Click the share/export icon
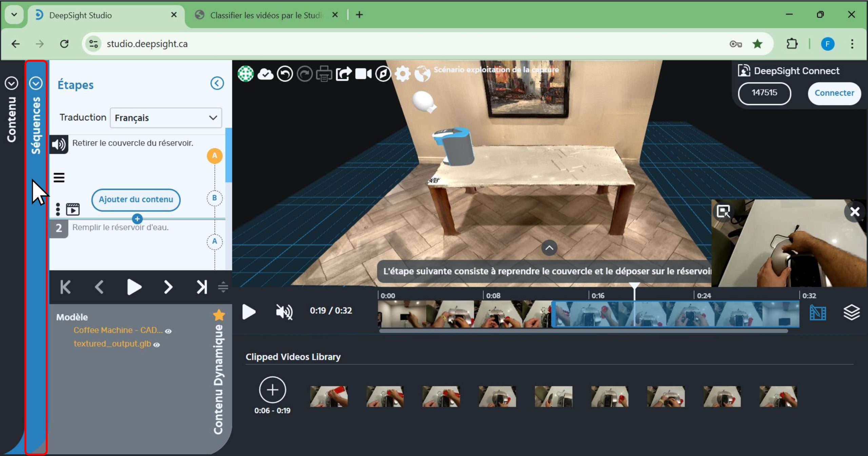This screenshot has width=868, height=456. (343, 74)
